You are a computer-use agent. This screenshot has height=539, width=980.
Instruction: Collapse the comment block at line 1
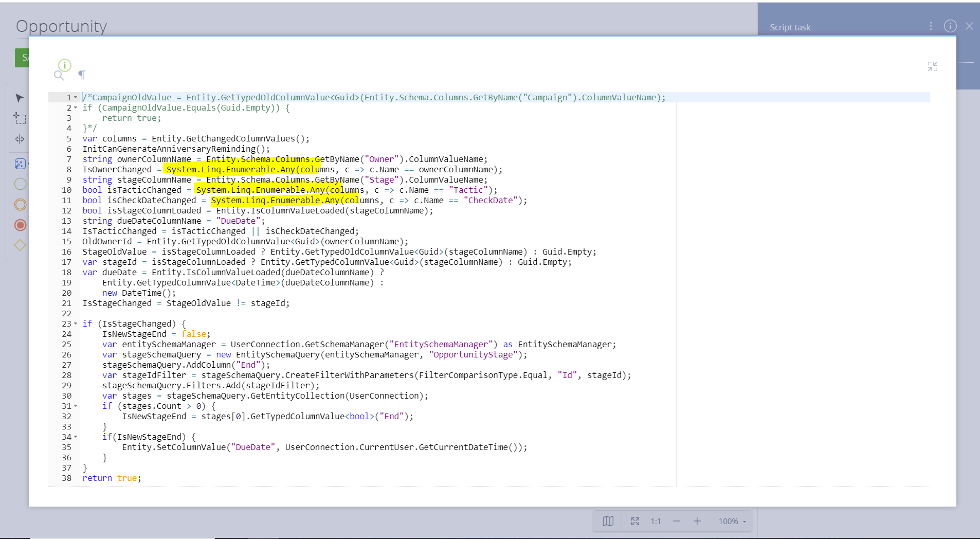[x=76, y=97]
